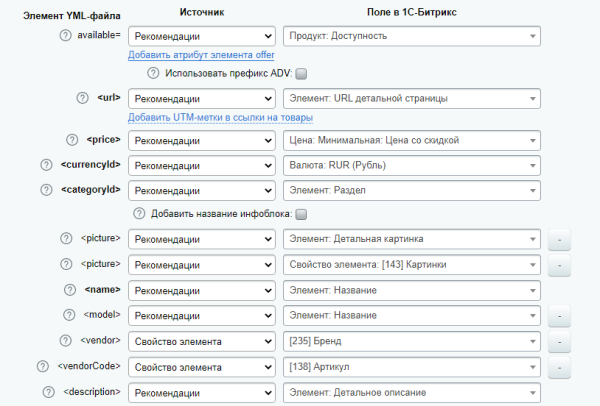
Task: Expand the [235] Бренд dropdown
Action: tap(412, 341)
